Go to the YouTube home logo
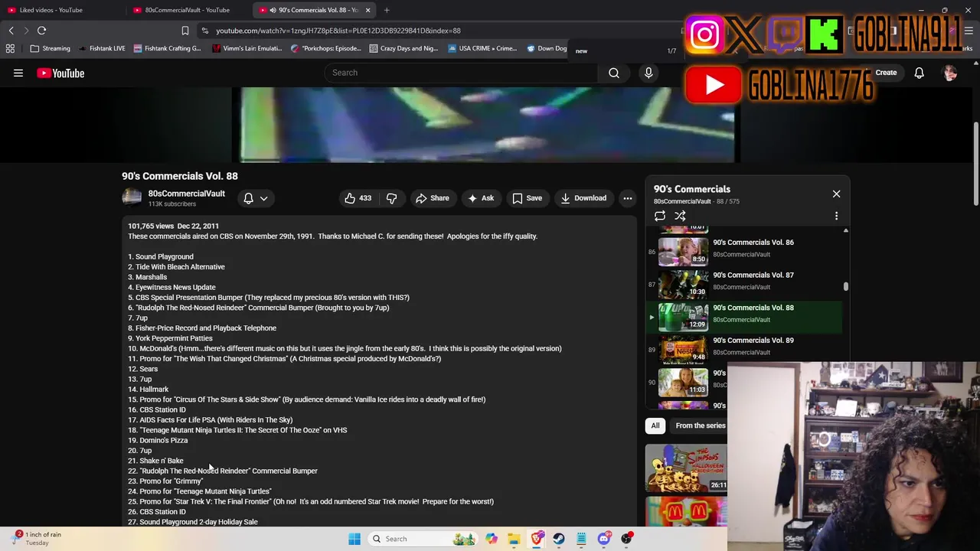 60,73
